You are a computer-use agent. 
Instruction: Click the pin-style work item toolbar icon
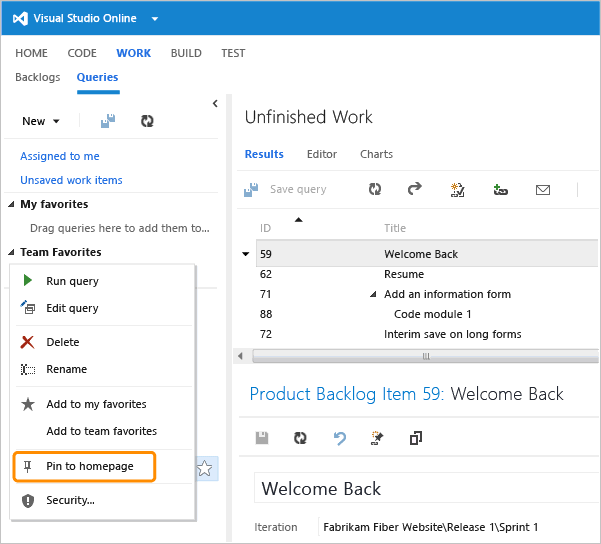(378, 438)
